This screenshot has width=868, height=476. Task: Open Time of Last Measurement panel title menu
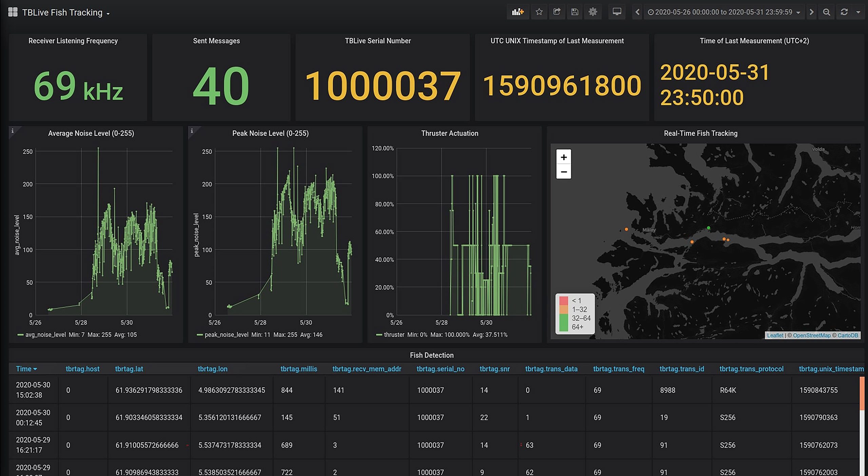[754, 41]
